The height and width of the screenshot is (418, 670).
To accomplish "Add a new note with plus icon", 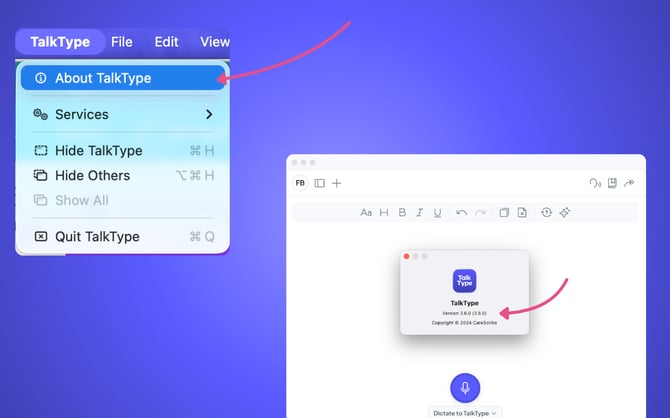I will (x=337, y=183).
